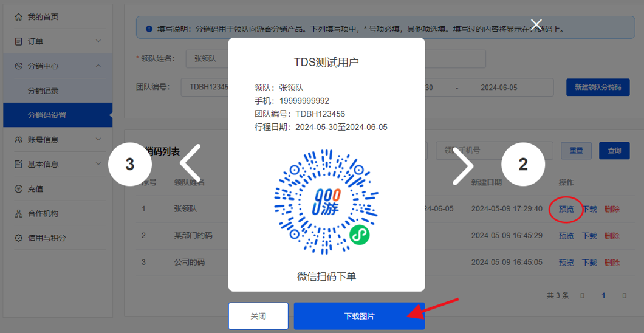Select page 1 in the pagination
Image resolution: width=644 pixels, height=333 pixels.
pos(603,295)
